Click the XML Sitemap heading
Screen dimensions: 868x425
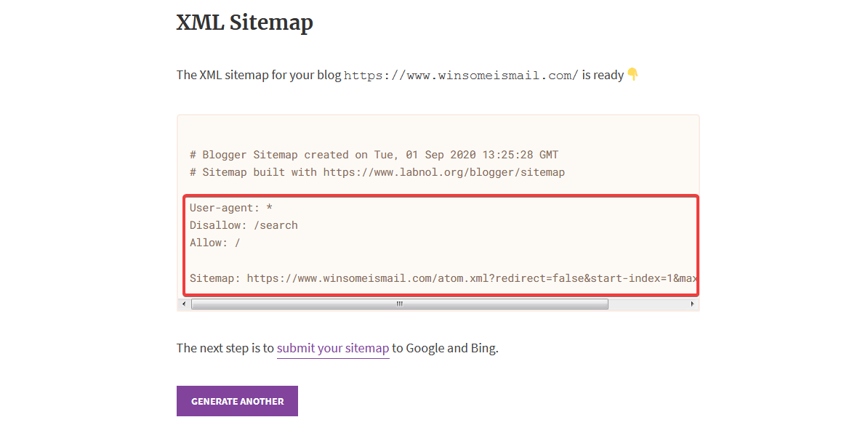click(244, 23)
